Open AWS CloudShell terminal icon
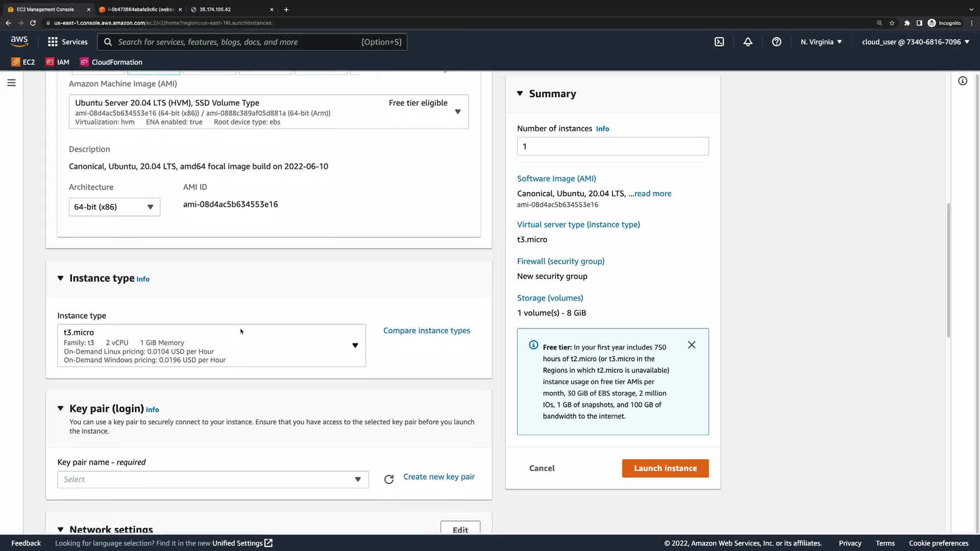 719,42
